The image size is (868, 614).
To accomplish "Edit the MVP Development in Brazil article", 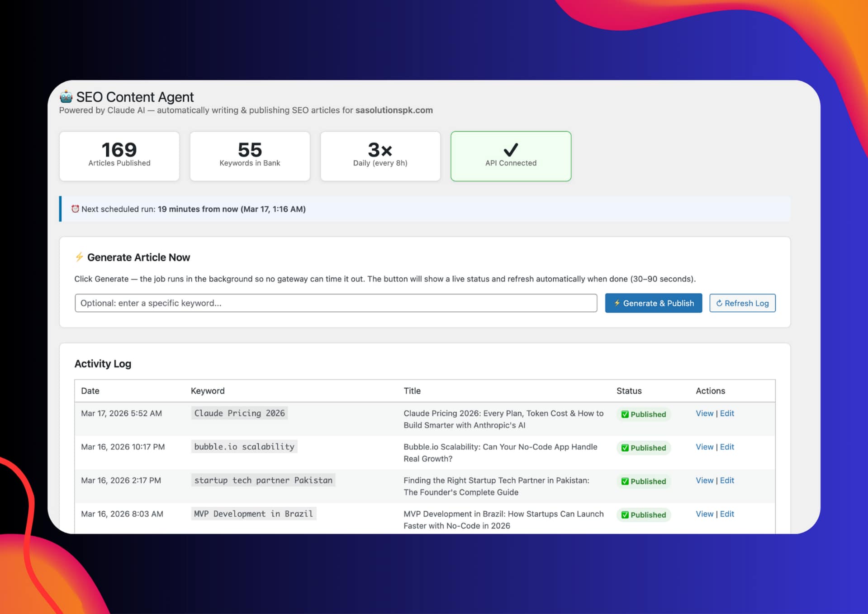I will 727,514.
